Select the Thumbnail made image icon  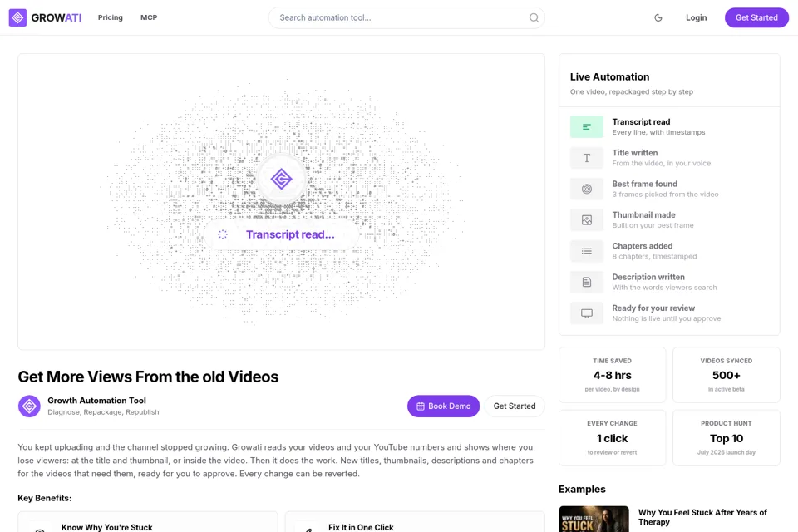coord(586,220)
